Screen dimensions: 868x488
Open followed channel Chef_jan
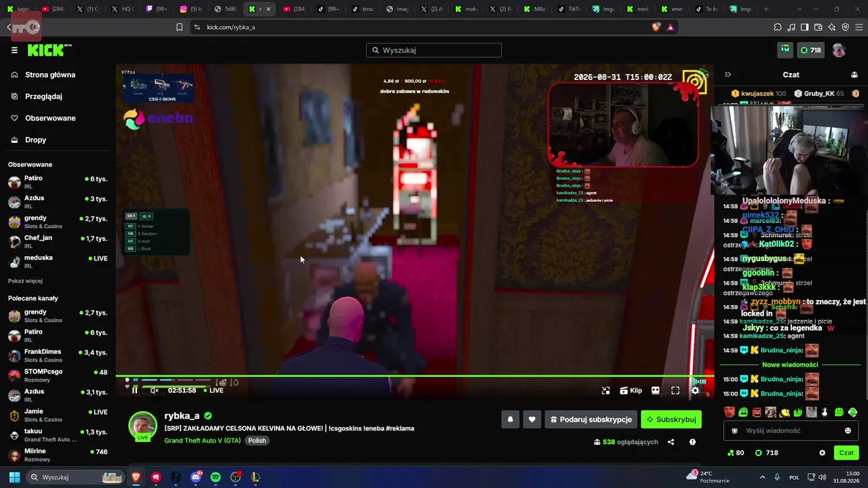(x=58, y=242)
